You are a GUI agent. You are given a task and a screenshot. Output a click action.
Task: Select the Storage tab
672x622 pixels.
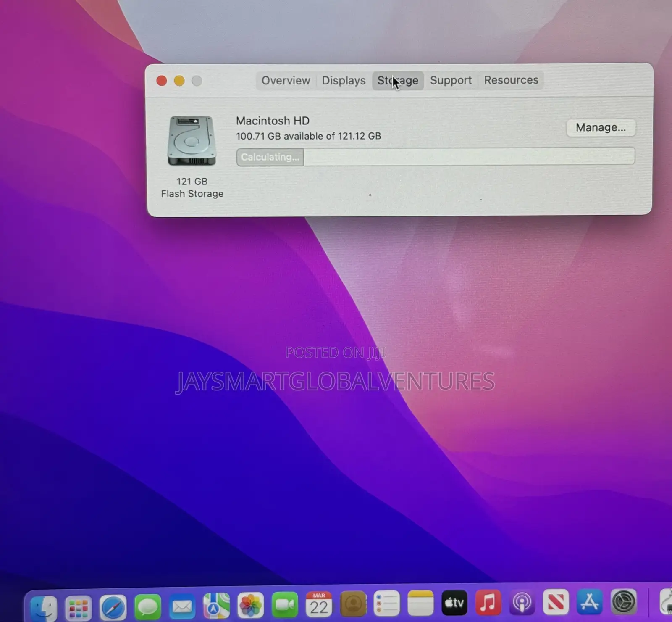pyautogui.click(x=398, y=80)
